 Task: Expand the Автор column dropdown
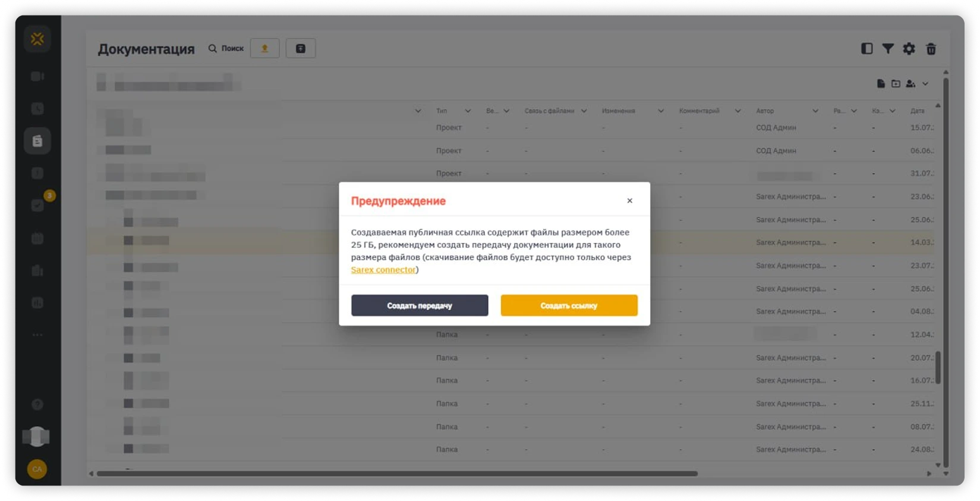point(815,111)
